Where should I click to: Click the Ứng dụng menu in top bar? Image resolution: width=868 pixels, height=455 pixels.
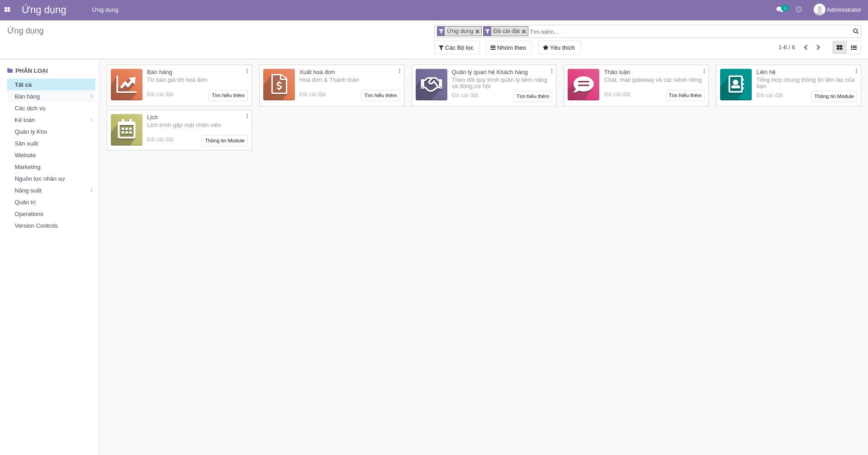point(104,9)
